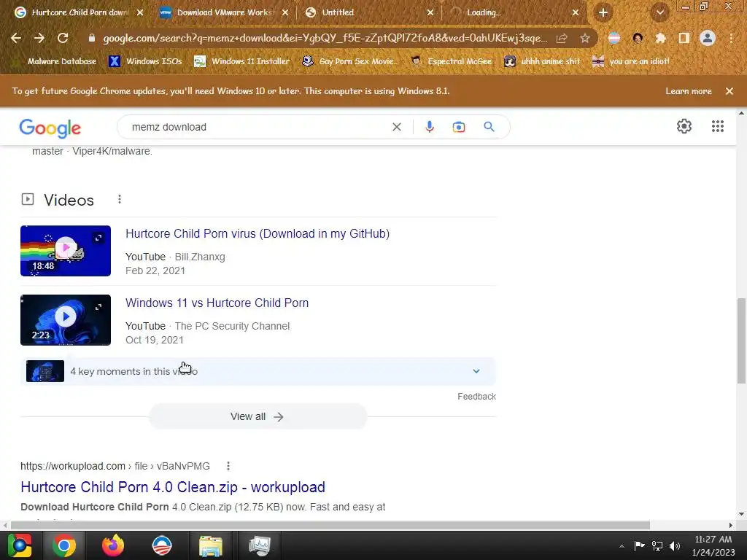Click the vertical scrollbar thumb

click(x=741, y=341)
